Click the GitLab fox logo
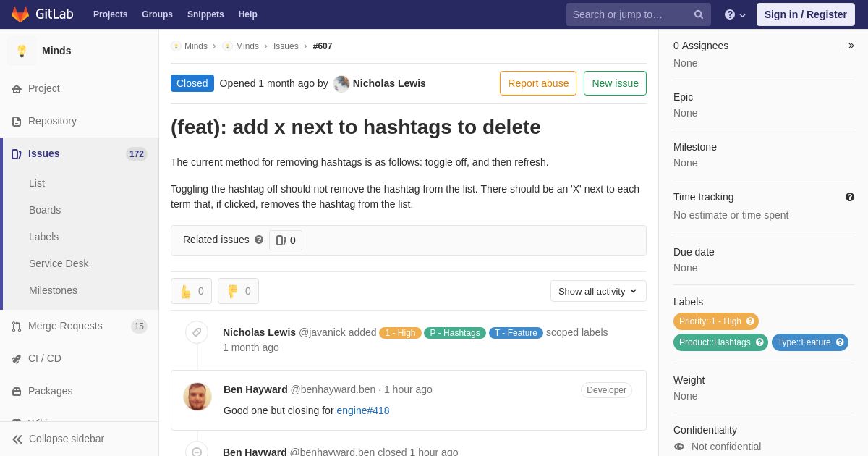 click(x=20, y=14)
